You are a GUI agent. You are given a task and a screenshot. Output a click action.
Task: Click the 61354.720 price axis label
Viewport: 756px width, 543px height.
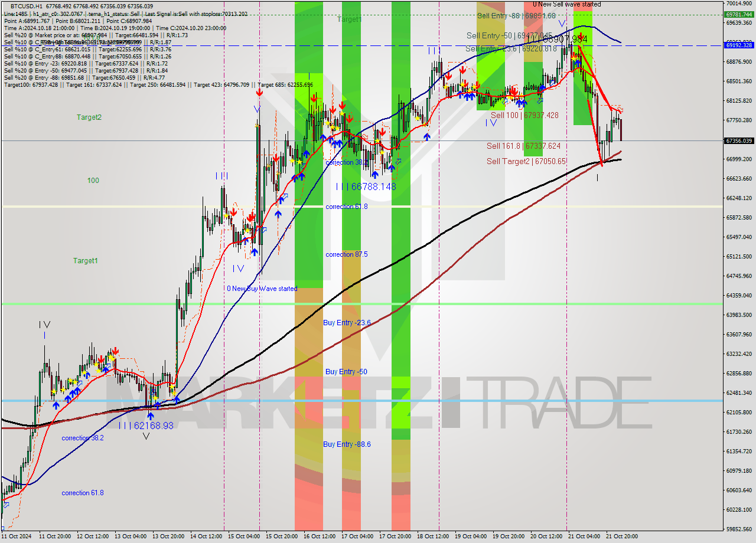click(739, 451)
